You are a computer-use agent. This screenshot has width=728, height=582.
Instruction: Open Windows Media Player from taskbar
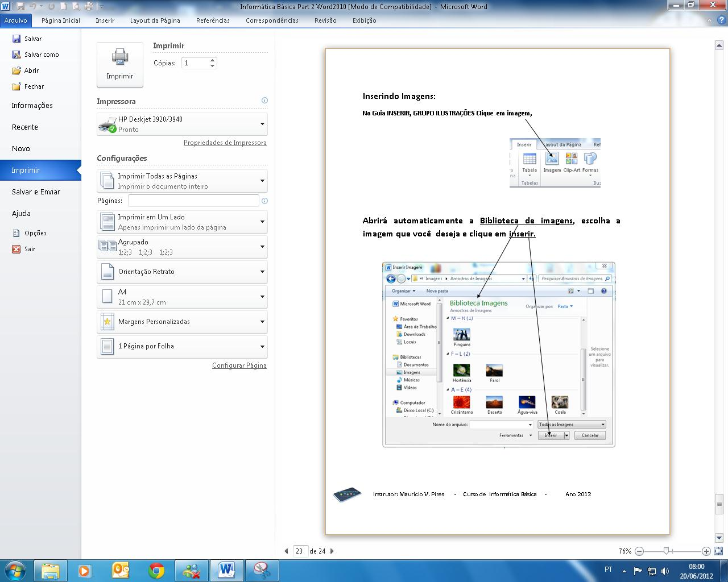(x=86, y=570)
